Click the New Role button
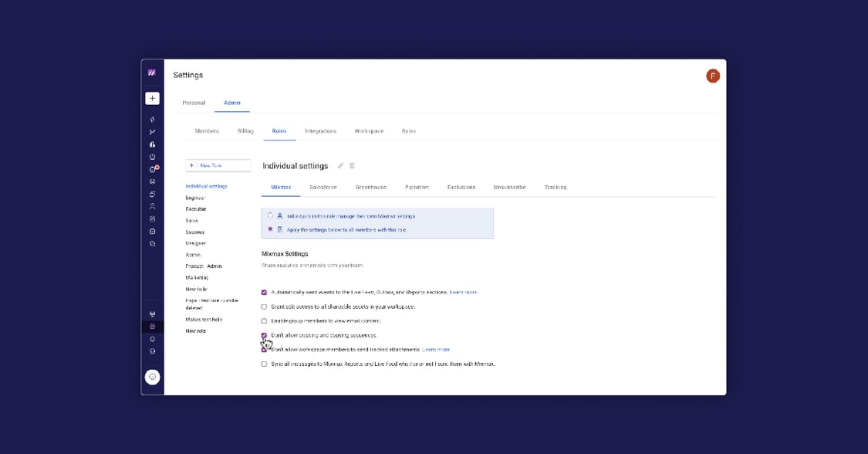The height and width of the screenshot is (454, 868). click(218, 165)
